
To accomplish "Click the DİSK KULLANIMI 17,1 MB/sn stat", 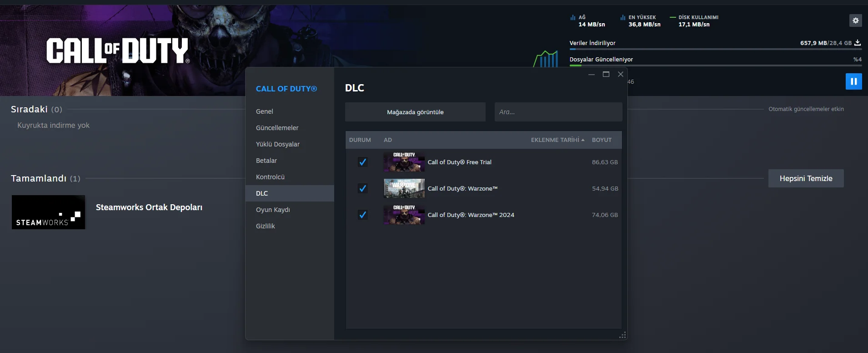I will 694,21.
